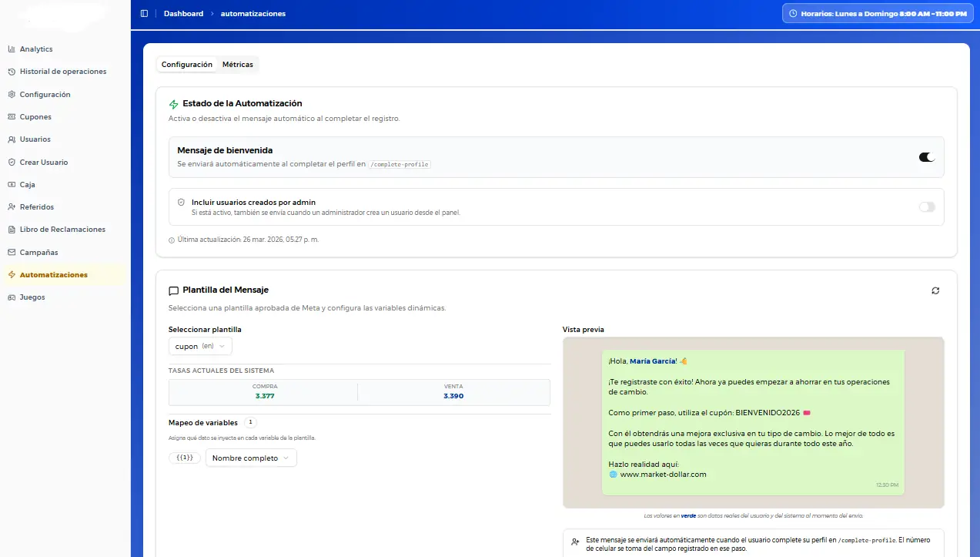Screen dimensions: 980x557
Task: Click the refresh icon in Plantilla del Mensaje
Action: point(935,290)
